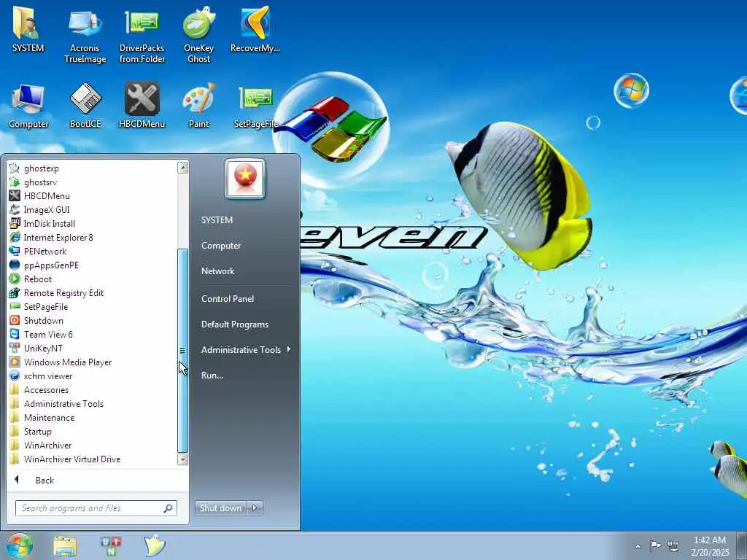Expand the Startup folder
This screenshot has height=560, width=747.
coord(93,431)
